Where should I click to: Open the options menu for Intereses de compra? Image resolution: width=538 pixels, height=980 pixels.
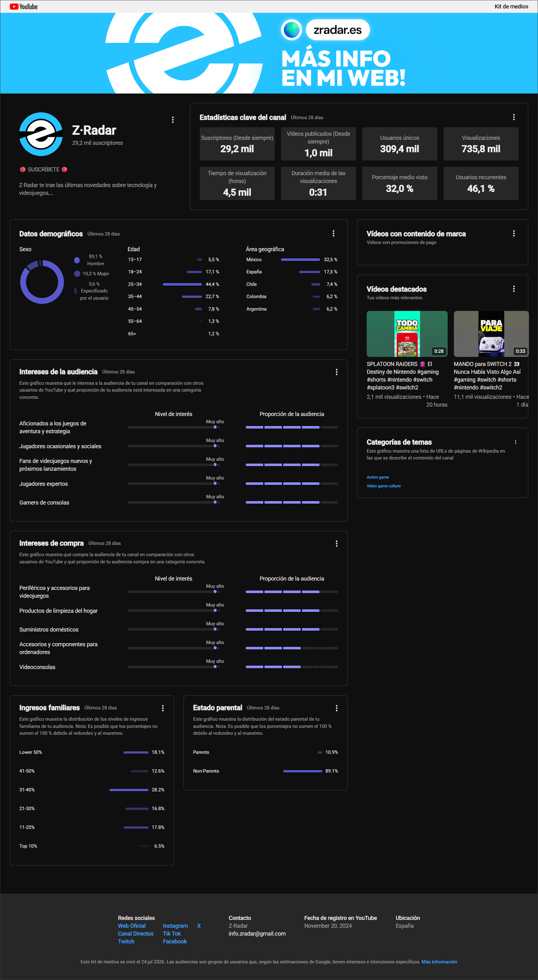click(336, 544)
